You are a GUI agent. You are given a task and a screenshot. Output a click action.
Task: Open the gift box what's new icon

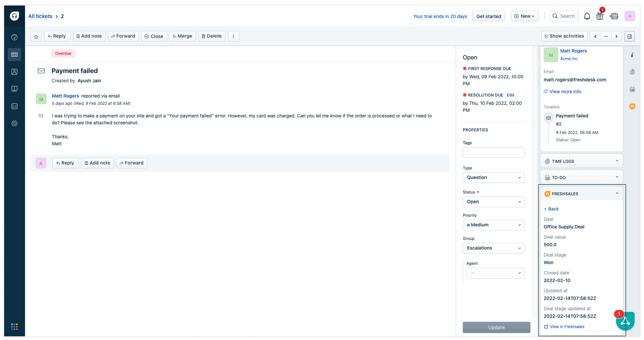(600, 16)
